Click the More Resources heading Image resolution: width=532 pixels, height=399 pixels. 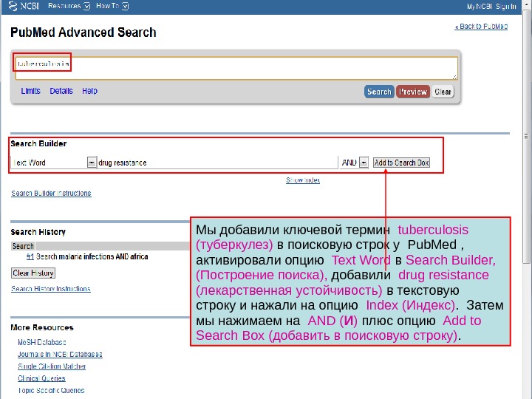(41, 327)
